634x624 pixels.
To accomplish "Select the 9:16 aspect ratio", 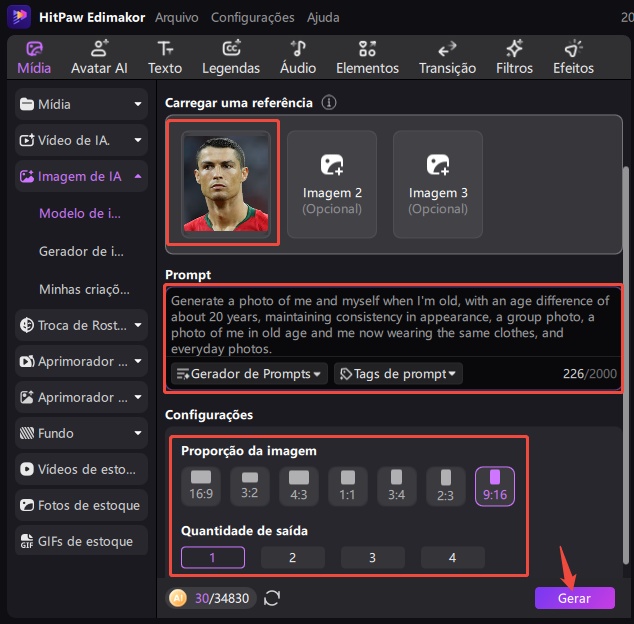I will (x=495, y=486).
